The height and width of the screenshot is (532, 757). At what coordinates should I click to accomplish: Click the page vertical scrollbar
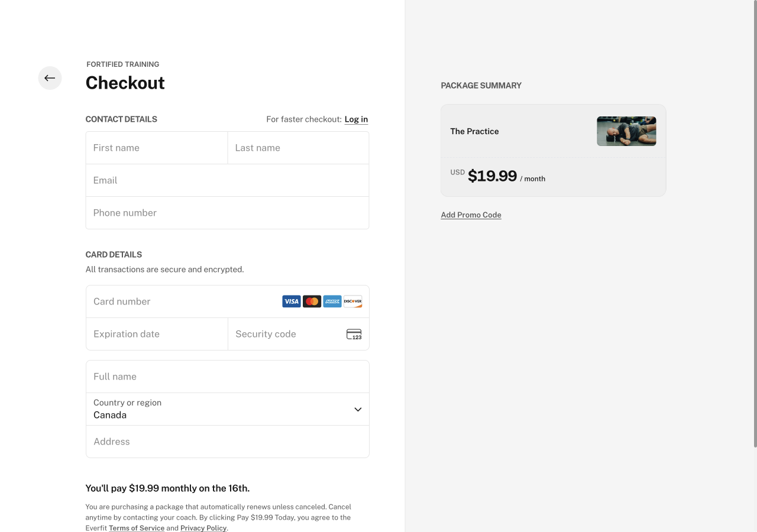click(755, 225)
